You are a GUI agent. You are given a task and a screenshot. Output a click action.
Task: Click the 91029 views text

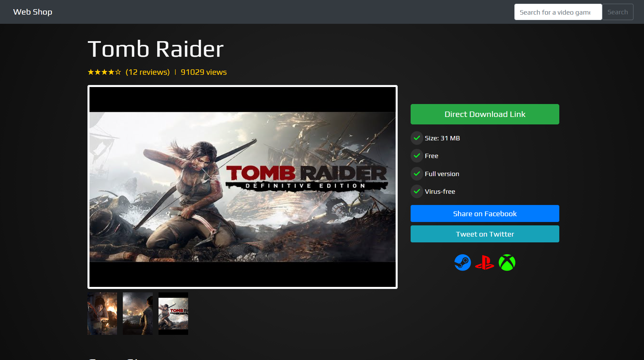point(203,72)
